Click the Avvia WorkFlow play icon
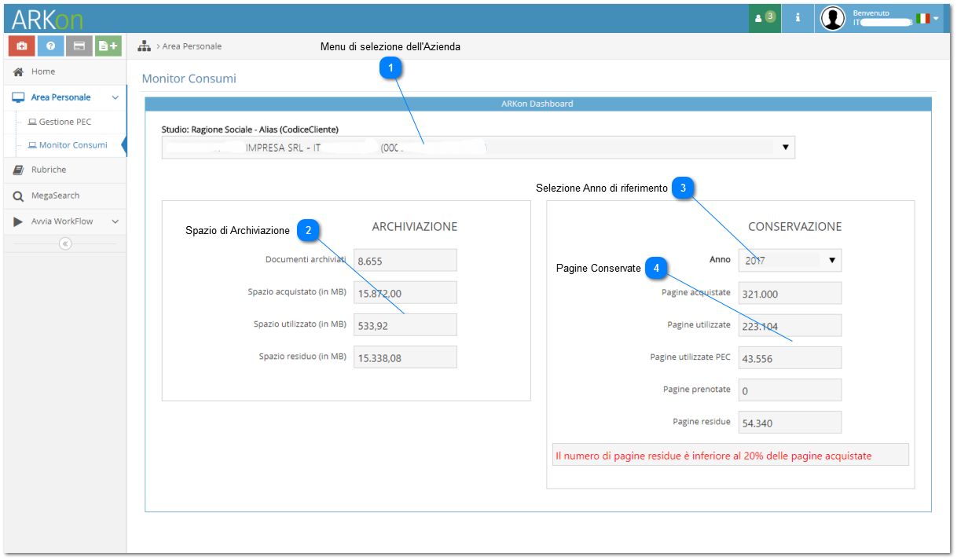 click(x=18, y=221)
